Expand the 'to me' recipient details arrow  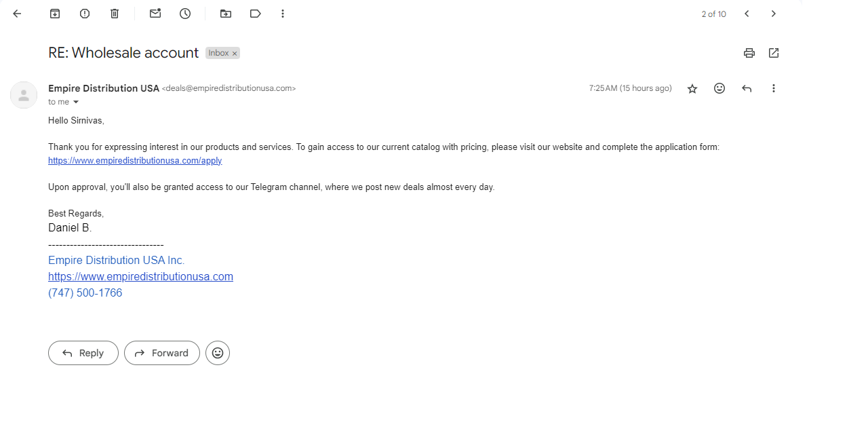point(76,102)
